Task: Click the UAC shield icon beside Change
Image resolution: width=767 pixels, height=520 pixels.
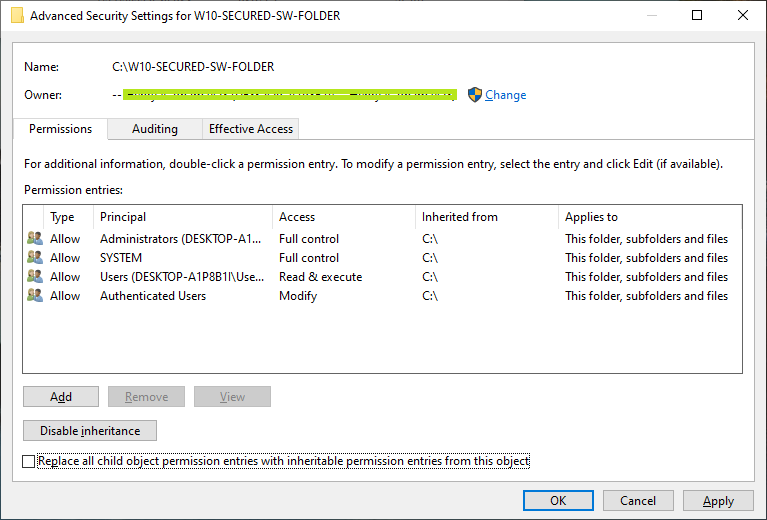Action: (474, 94)
